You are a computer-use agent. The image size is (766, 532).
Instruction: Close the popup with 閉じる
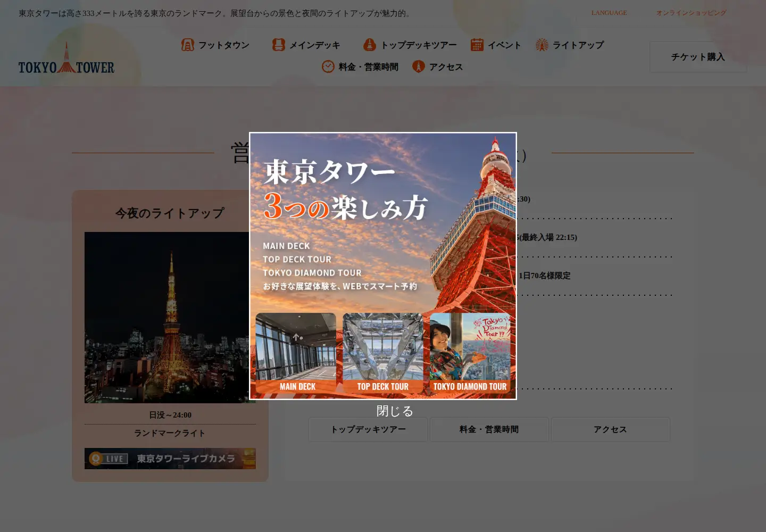[x=395, y=411]
